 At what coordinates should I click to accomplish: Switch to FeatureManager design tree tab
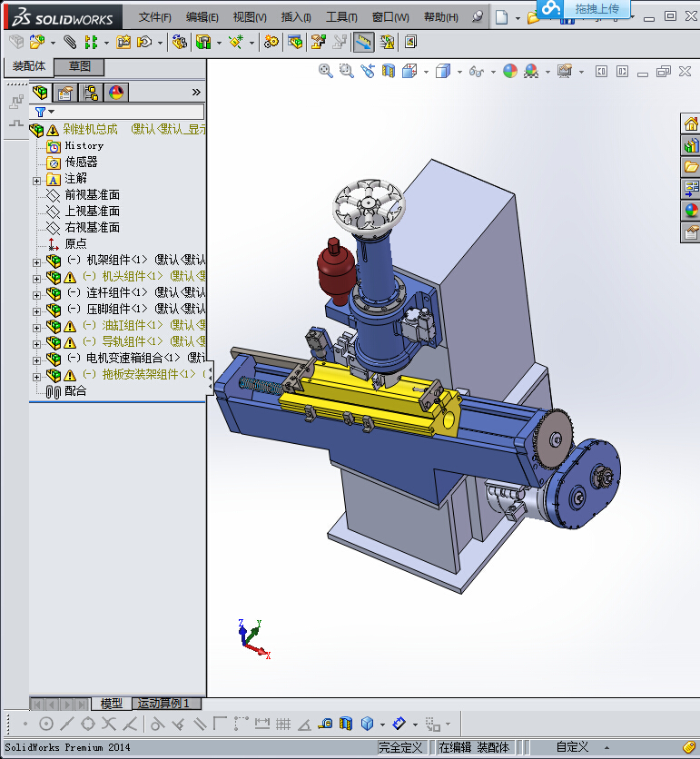(x=40, y=92)
